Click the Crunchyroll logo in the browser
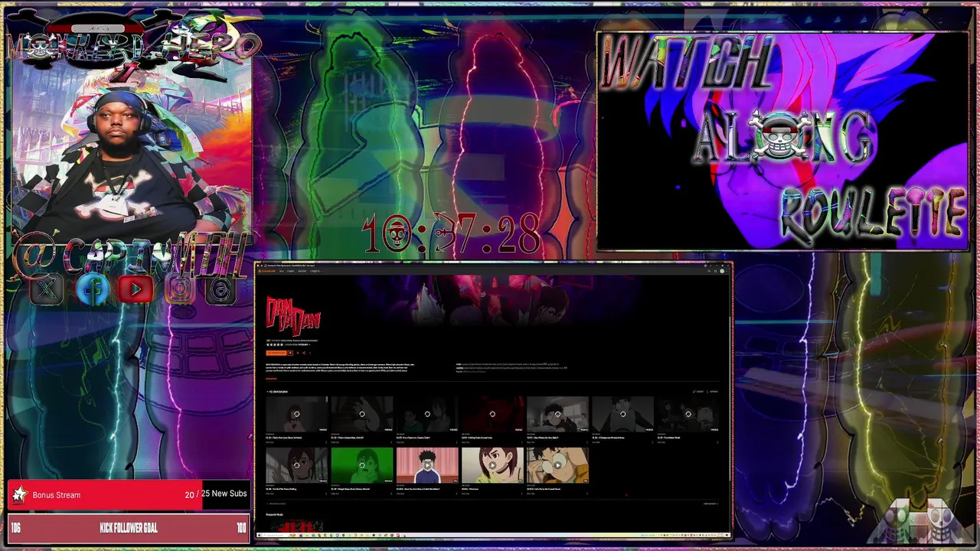The width and height of the screenshot is (980, 551). (267, 271)
